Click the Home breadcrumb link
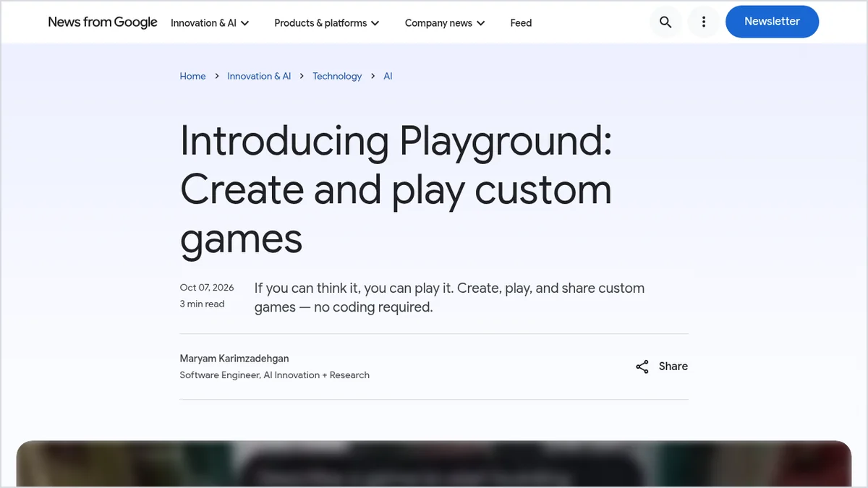The height and width of the screenshot is (488, 868). pos(193,76)
